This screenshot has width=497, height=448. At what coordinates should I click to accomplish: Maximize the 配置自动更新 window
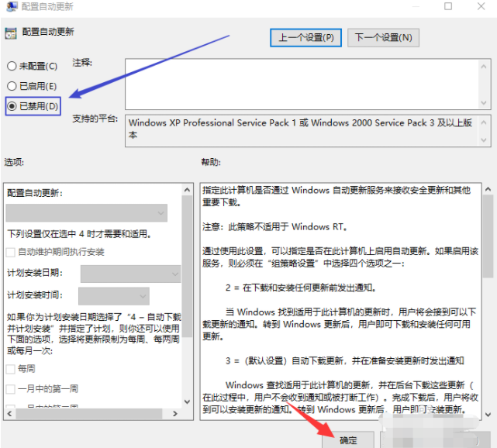tap(448, 6)
